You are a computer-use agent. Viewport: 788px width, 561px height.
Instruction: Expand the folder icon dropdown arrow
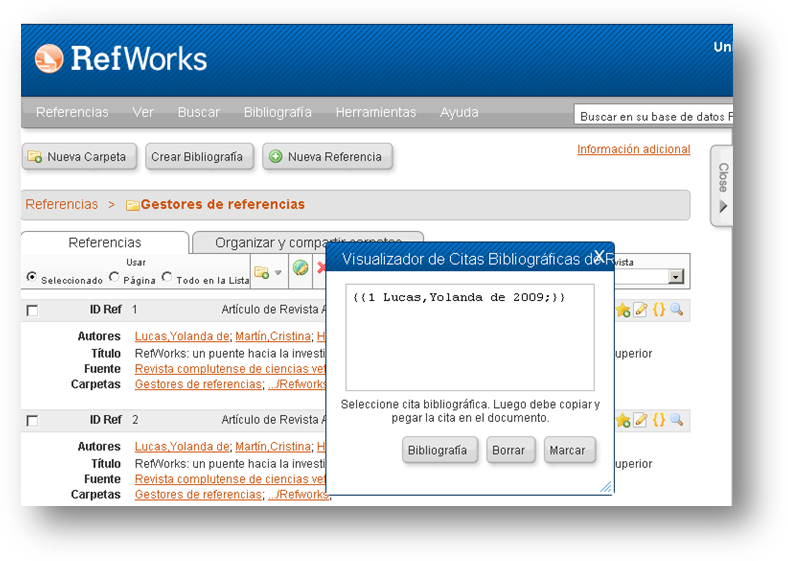coord(278,273)
